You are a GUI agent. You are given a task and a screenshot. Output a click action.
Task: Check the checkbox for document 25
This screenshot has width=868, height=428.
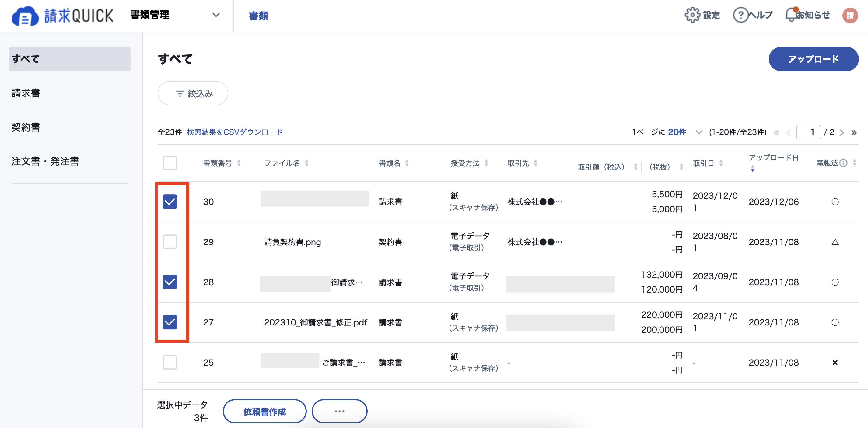coord(170,363)
